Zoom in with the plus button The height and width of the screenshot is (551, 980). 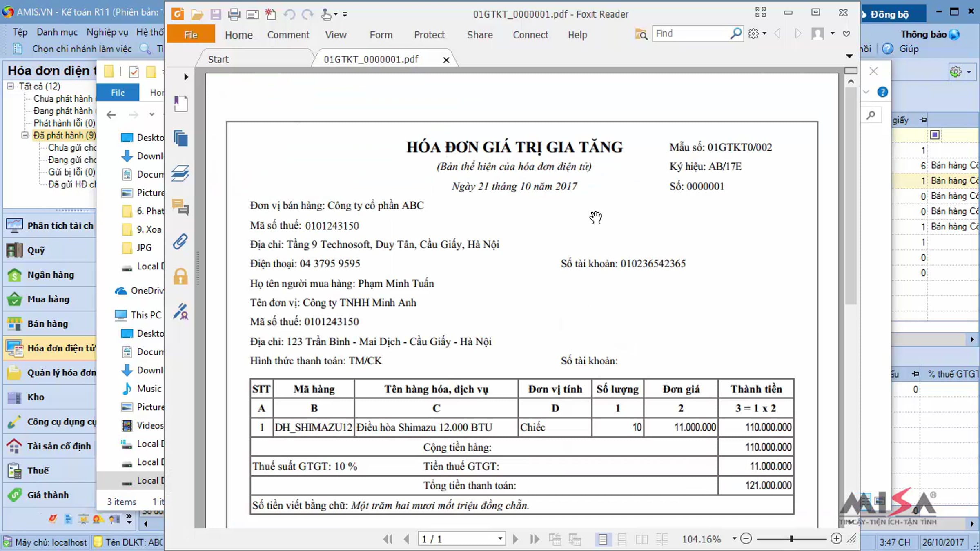click(836, 539)
